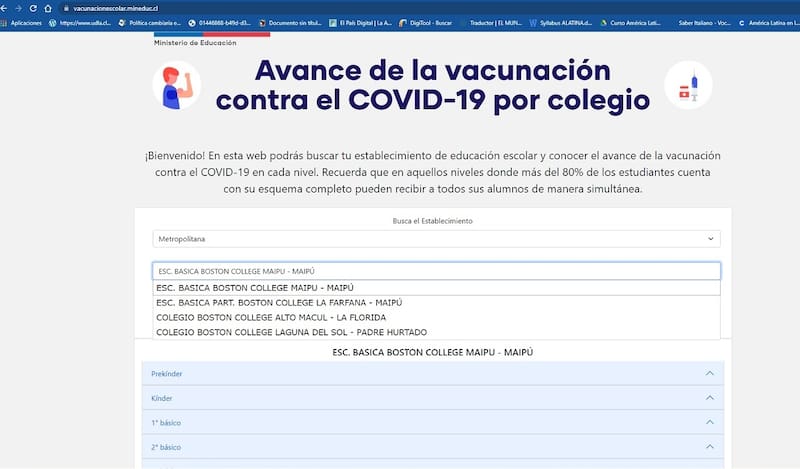This screenshot has width=800, height=469.
Task: Open the Metropolitana region dropdown
Action: [436, 239]
